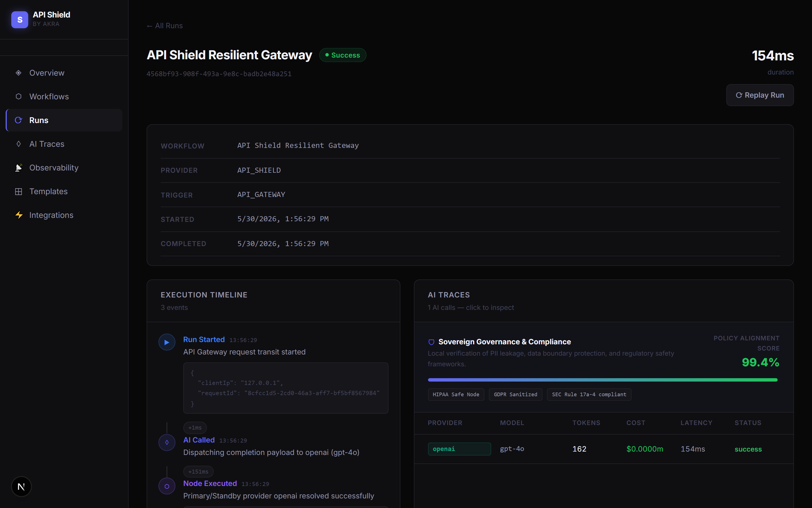Click the gpt-4o model cell

512,449
